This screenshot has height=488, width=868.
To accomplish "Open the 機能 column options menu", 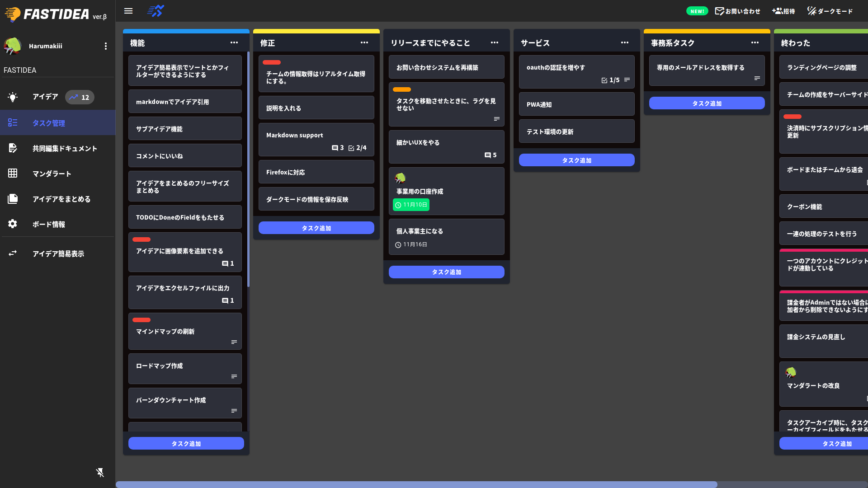I will pos(234,42).
